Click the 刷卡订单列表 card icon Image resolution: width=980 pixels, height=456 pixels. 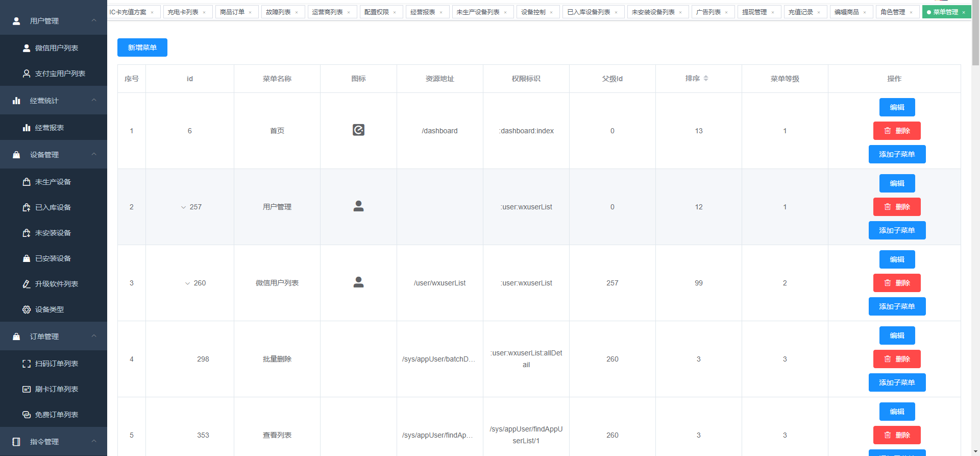click(27, 389)
